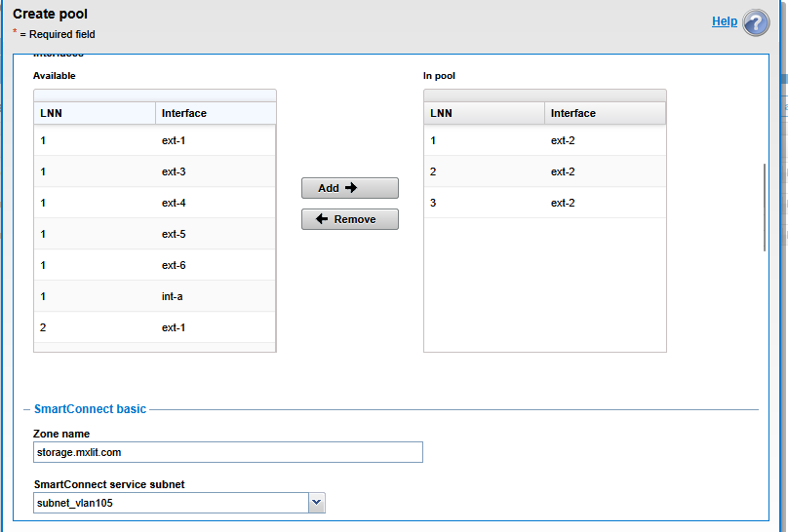Expand the SmartConnect service subnet dropdown
788x532 pixels.
316,503
